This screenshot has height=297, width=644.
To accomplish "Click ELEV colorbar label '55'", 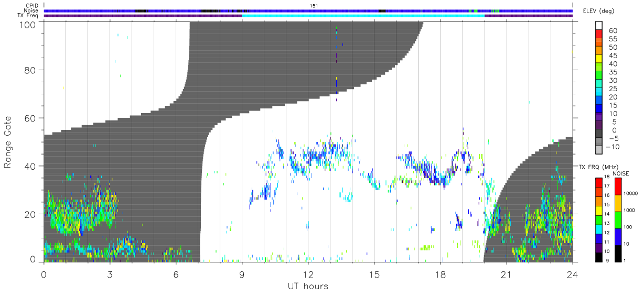I will 613,39.
